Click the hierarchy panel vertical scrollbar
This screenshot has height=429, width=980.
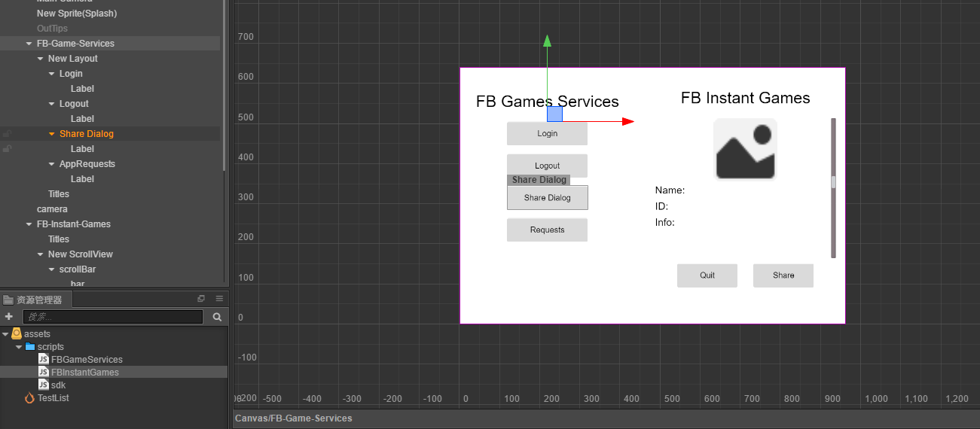pos(224,85)
